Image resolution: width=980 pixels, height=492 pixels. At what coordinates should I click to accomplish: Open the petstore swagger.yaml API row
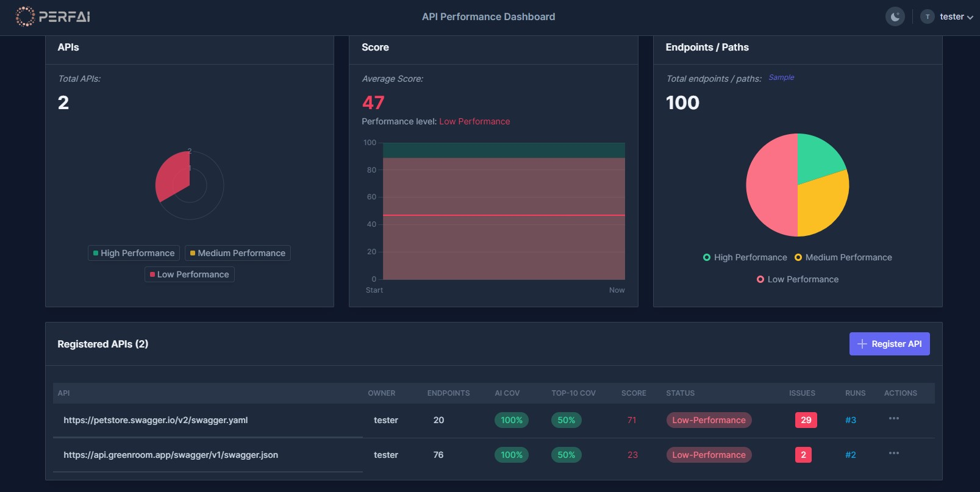coord(156,420)
